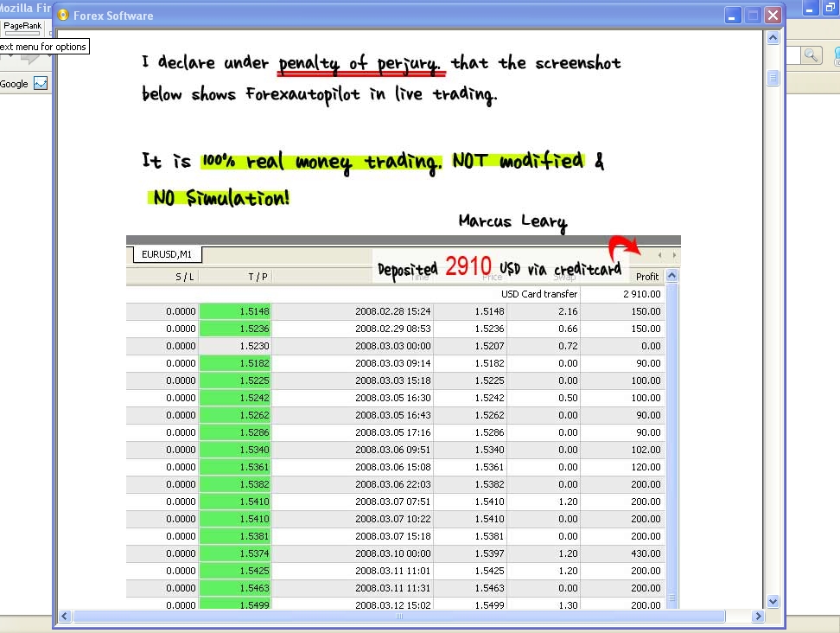The image size is (840, 633).
Task: Click the price 1.5207 cell
Action: (489, 346)
